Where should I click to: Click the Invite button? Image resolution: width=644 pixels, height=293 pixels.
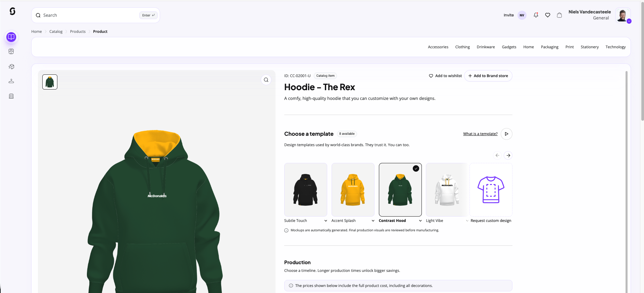tap(509, 15)
